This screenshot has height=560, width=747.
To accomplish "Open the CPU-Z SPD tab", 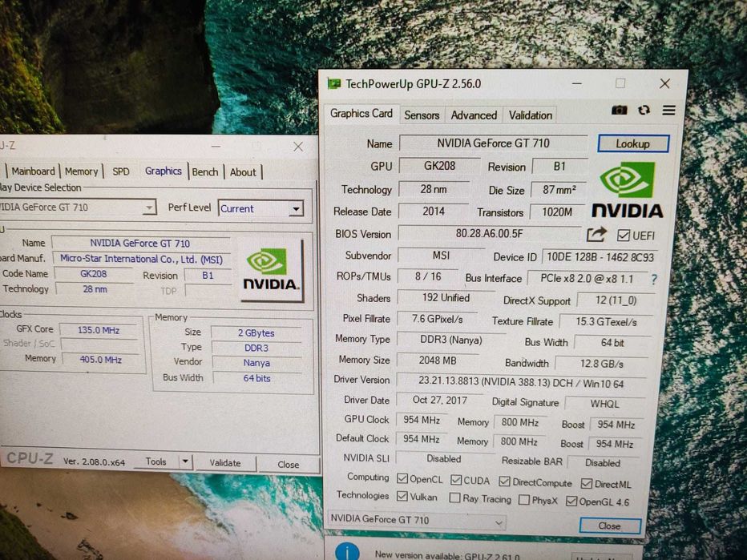I will (x=120, y=171).
